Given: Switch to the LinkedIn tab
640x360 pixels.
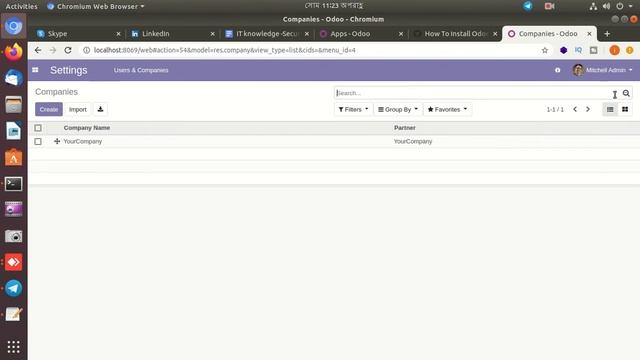Looking at the screenshot, I should click(171, 34).
